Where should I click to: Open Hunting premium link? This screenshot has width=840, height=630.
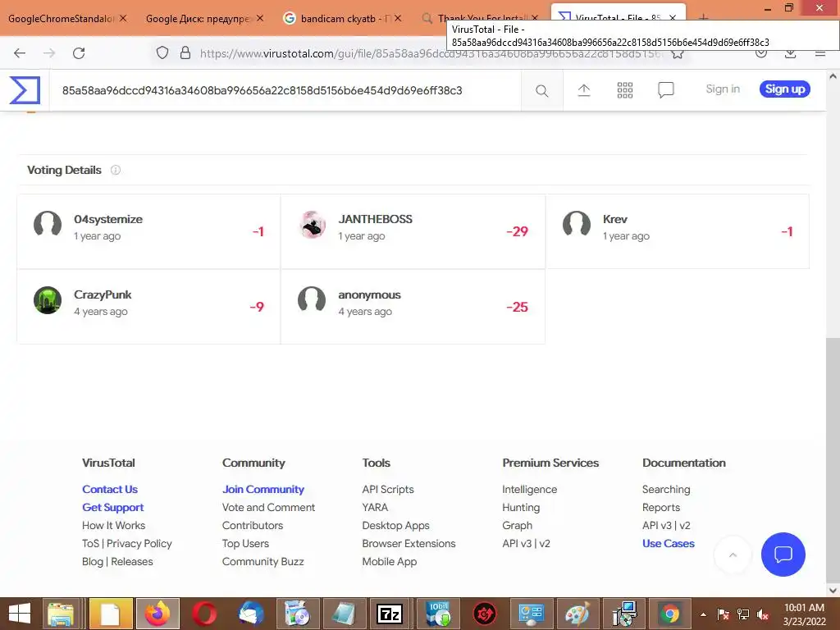pos(521,507)
